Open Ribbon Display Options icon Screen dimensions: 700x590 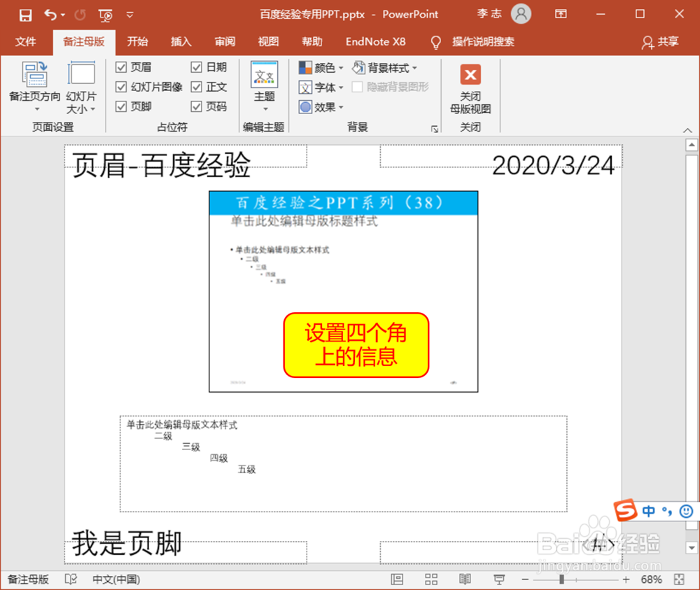(561, 14)
